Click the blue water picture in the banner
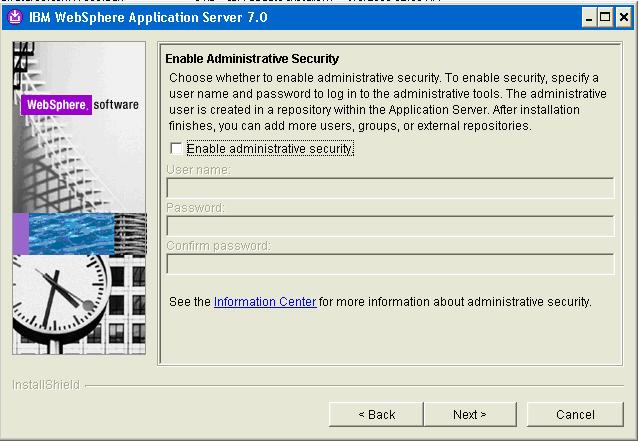 pos(71,234)
